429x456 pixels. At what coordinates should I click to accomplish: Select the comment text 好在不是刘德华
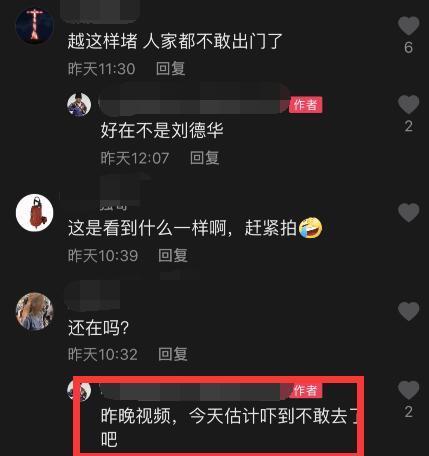point(162,130)
